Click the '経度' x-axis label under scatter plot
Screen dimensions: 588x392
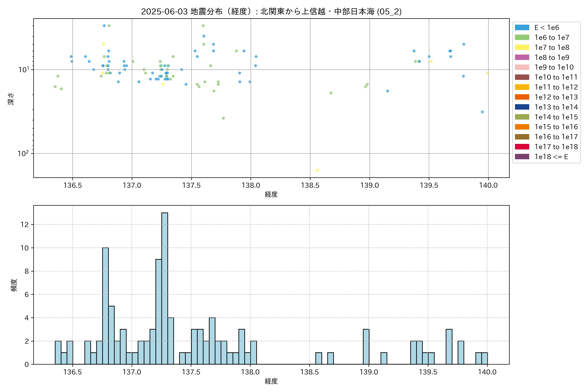click(271, 194)
